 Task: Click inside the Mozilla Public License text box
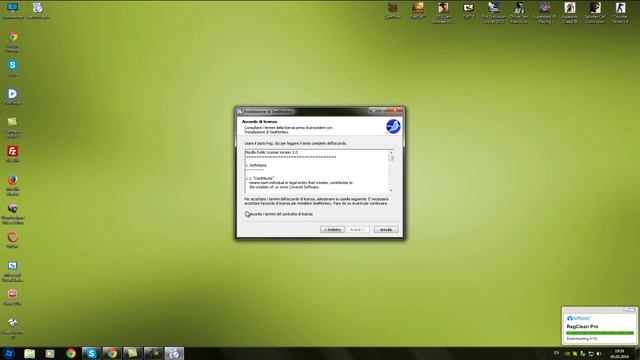[316, 171]
